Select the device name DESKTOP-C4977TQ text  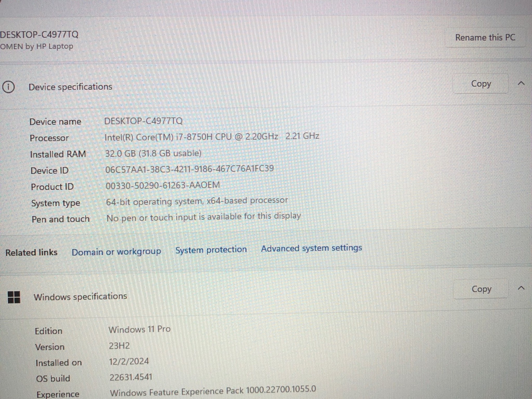[143, 121]
